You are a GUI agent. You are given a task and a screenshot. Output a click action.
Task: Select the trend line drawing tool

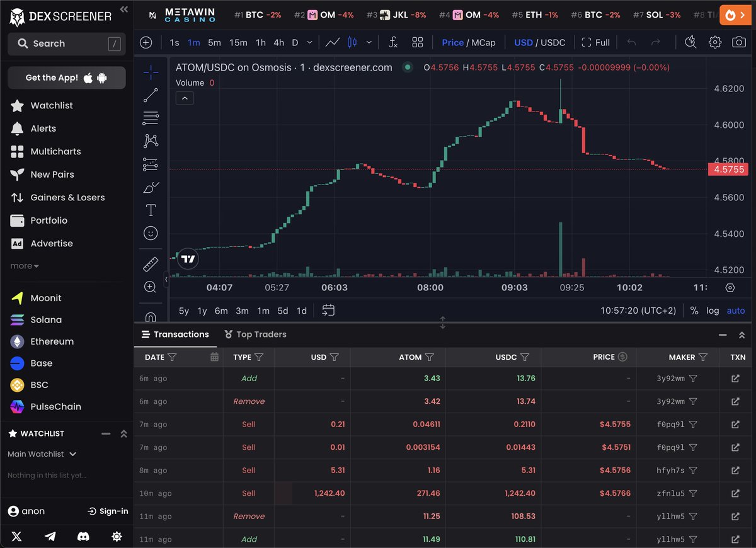151,95
